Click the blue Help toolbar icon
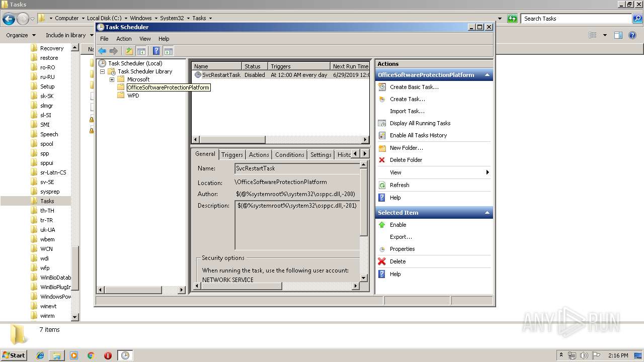Screen dimensions: 644x362 (156, 51)
